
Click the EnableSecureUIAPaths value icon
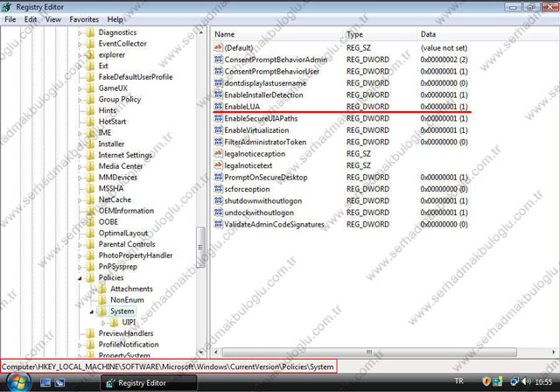click(x=218, y=118)
